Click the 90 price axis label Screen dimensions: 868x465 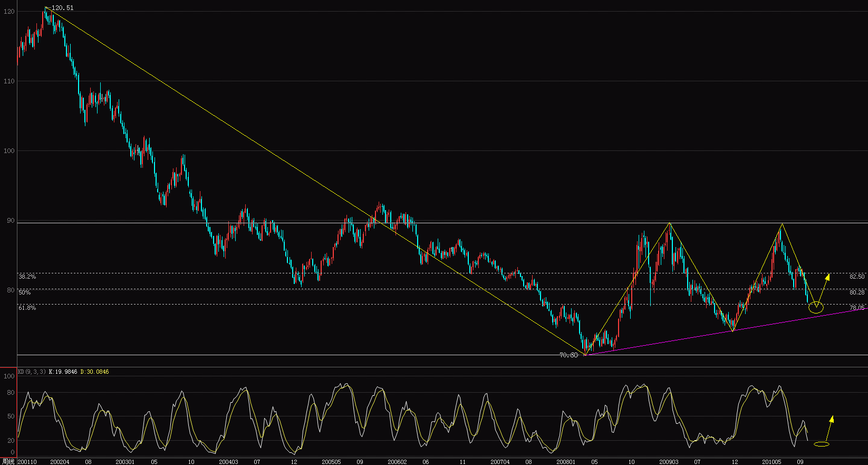click(11, 221)
